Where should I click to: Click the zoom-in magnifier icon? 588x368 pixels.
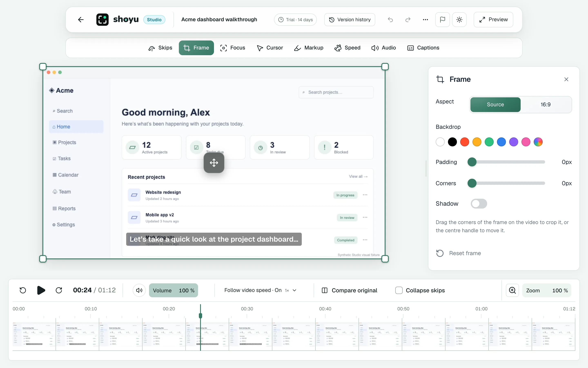(512, 290)
